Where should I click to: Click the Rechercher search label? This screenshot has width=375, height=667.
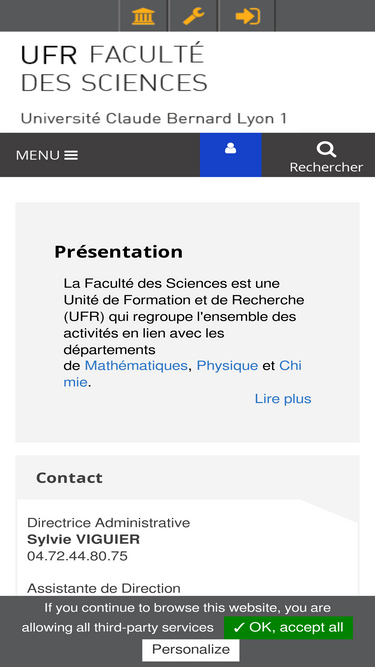pyautogui.click(x=326, y=167)
